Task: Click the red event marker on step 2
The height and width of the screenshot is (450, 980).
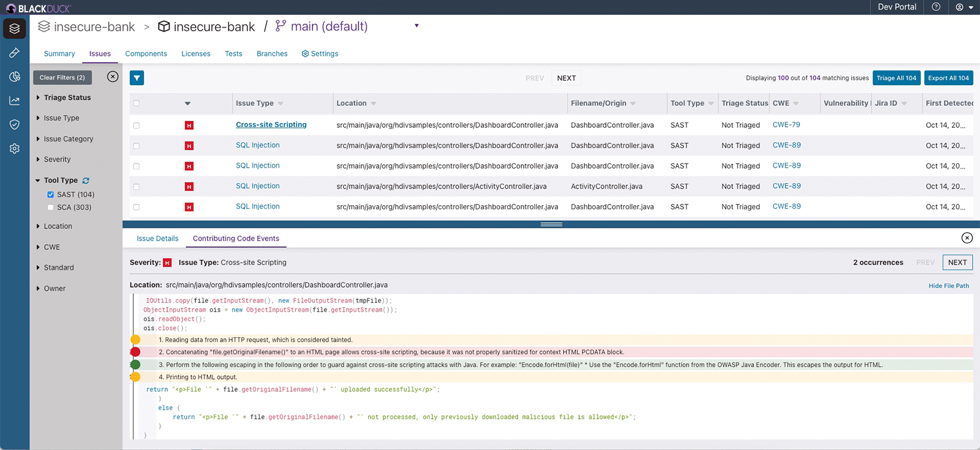Action: coord(135,352)
